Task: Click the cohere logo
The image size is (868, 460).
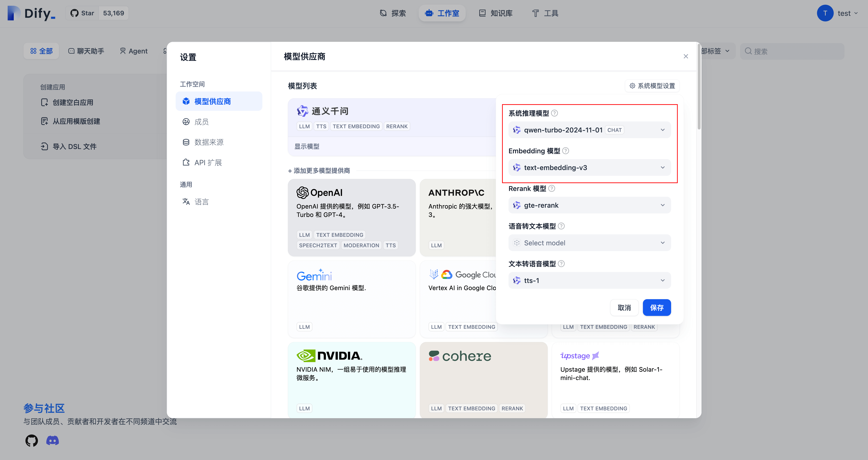Action: [460, 356]
